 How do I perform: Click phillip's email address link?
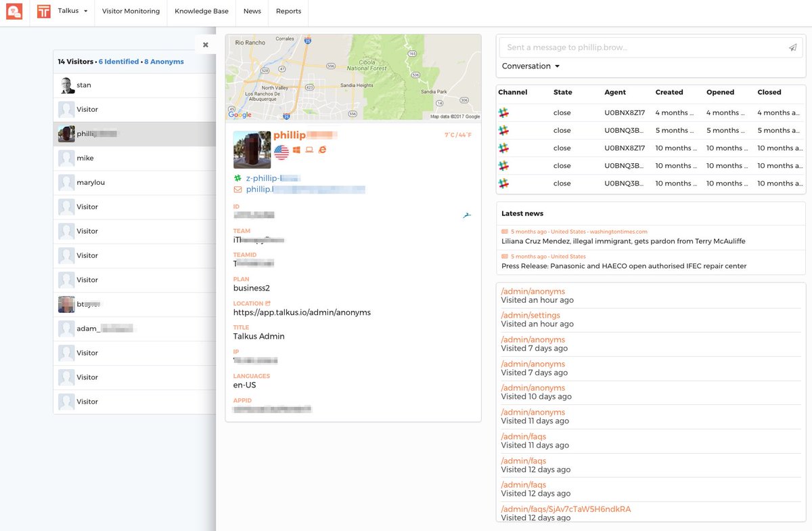point(305,190)
